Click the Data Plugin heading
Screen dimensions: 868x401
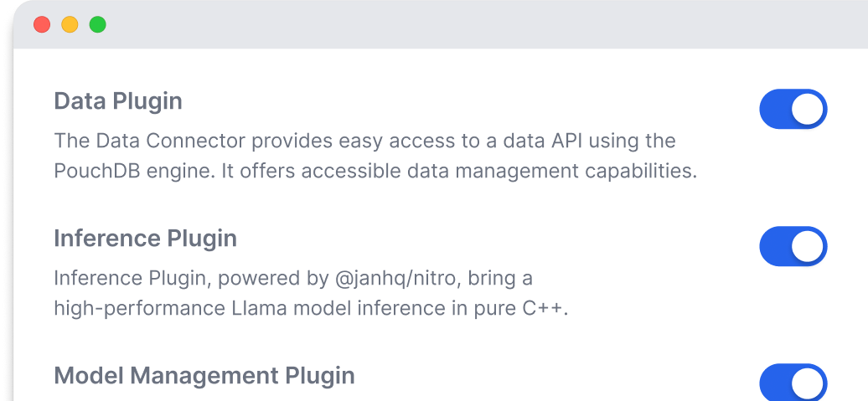[118, 101]
